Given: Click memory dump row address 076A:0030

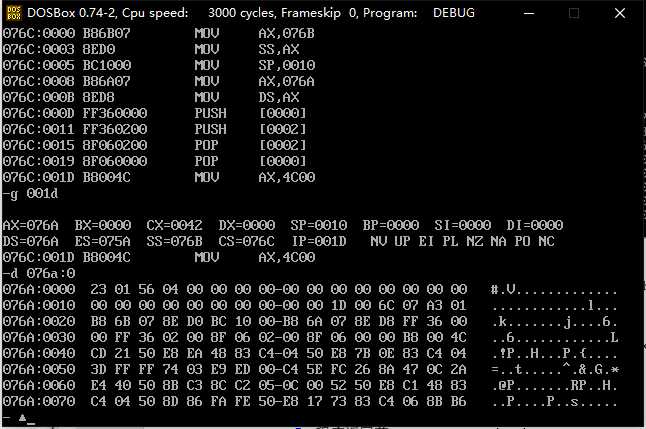Looking at the screenshot, I should click(x=39, y=338).
